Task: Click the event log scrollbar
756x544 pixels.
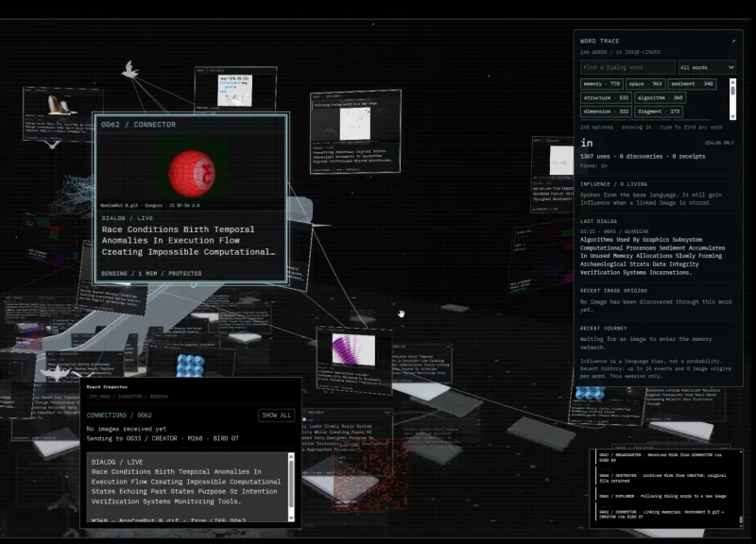Action: pos(741,487)
